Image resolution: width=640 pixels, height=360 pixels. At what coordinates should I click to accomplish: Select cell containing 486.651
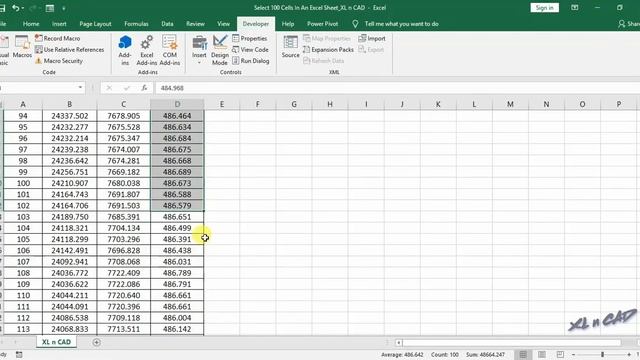[177, 217]
